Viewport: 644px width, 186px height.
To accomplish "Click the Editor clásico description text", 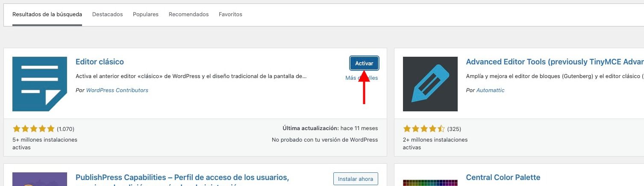I will (x=191, y=76).
